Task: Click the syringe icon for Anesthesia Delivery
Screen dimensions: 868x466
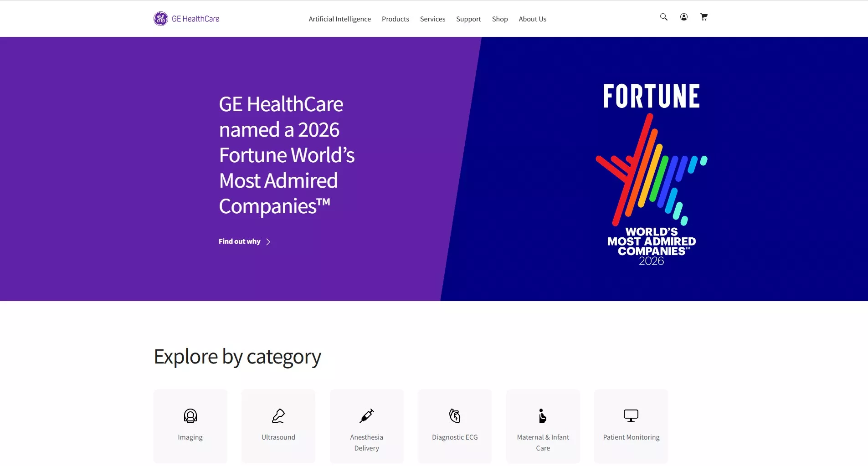Action: click(x=366, y=416)
